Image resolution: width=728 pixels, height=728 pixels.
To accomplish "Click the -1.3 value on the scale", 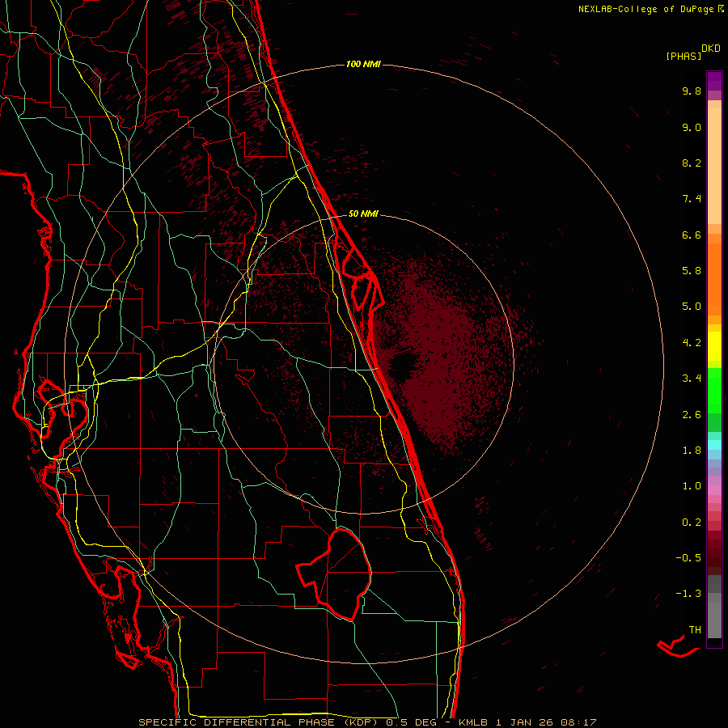I will [x=688, y=594].
